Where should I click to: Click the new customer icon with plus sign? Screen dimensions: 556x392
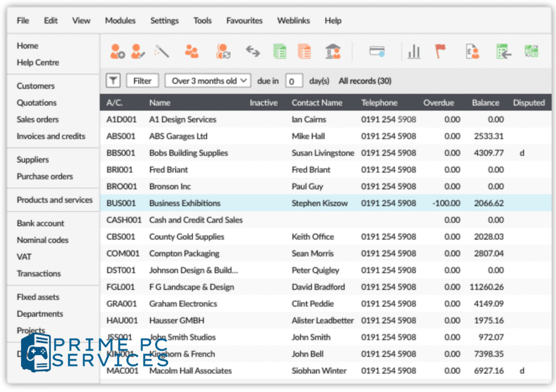tap(117, 52)
